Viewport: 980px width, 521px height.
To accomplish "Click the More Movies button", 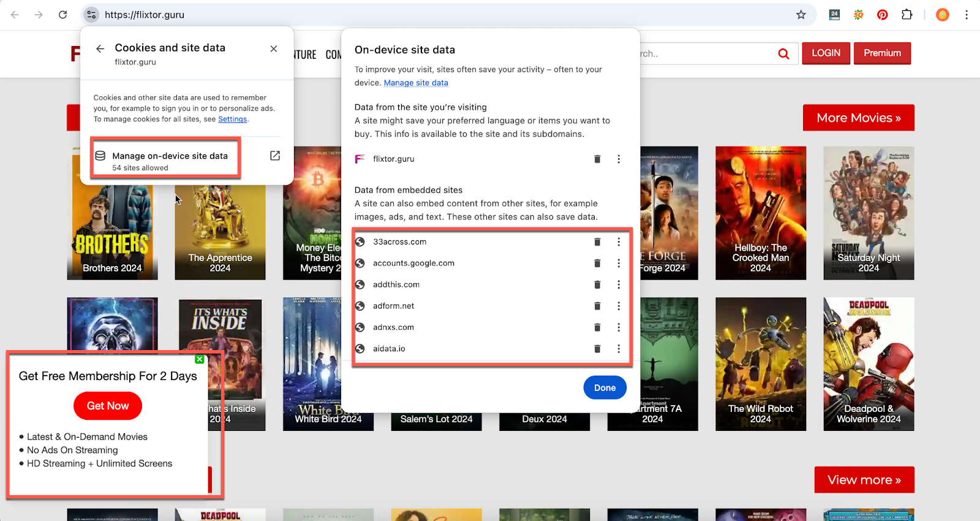I will click(x=858, y=118).
